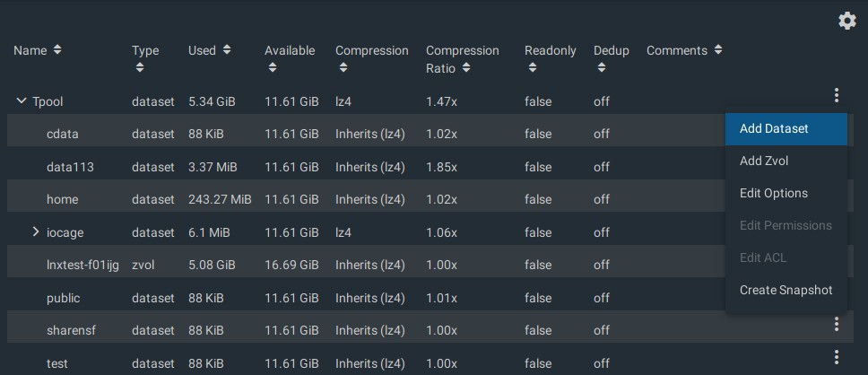Click the Readonly column header

(x=550, y=51)
